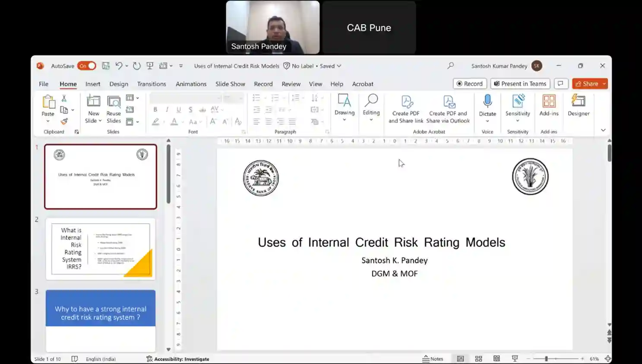Click the Copy icon in Clipboard group
The height and width of the screenshot is (364, 642).
pos(64,110)
